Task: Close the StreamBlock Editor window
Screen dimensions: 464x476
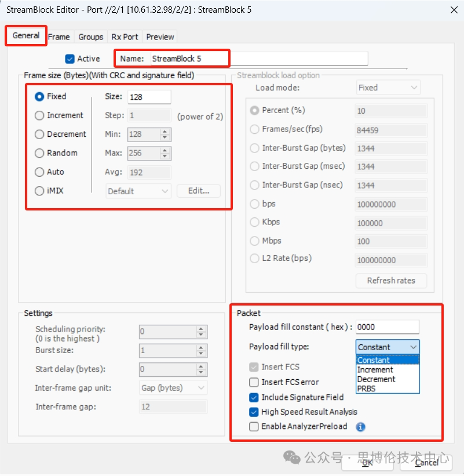Action: click(x=452, y=10)
